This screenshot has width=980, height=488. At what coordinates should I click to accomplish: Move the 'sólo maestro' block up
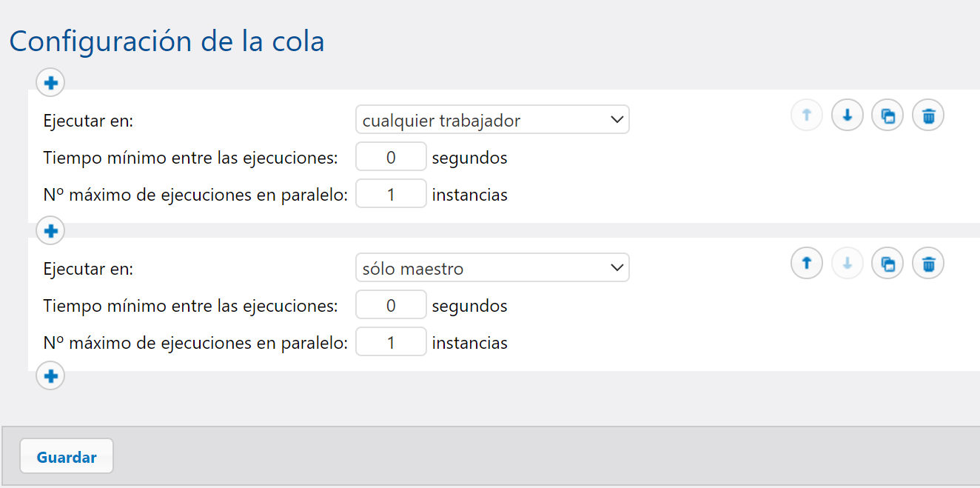pos(807,264)
